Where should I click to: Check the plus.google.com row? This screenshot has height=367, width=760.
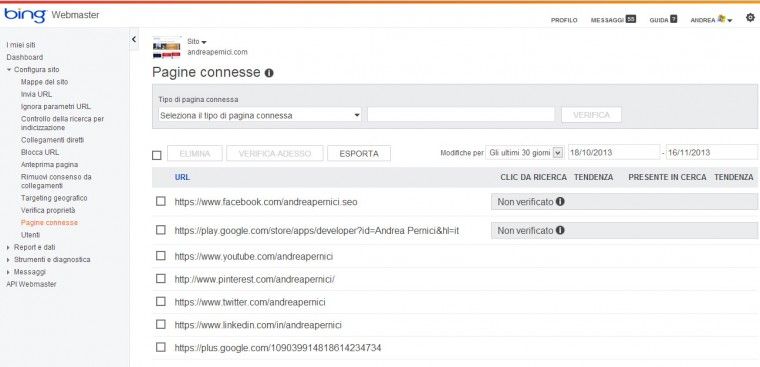point(161,347)
